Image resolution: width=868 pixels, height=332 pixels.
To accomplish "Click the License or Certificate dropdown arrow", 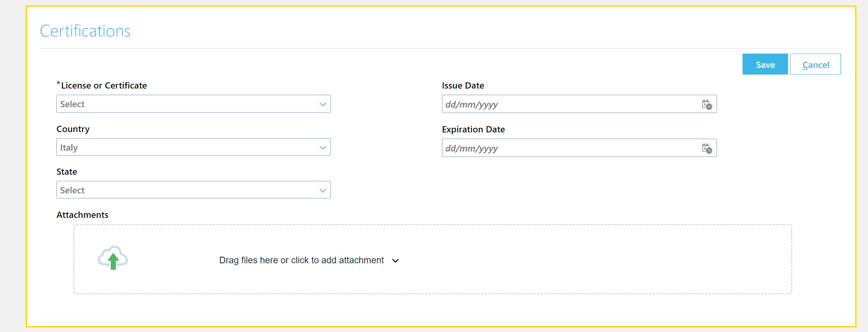I will click(323, 104).
